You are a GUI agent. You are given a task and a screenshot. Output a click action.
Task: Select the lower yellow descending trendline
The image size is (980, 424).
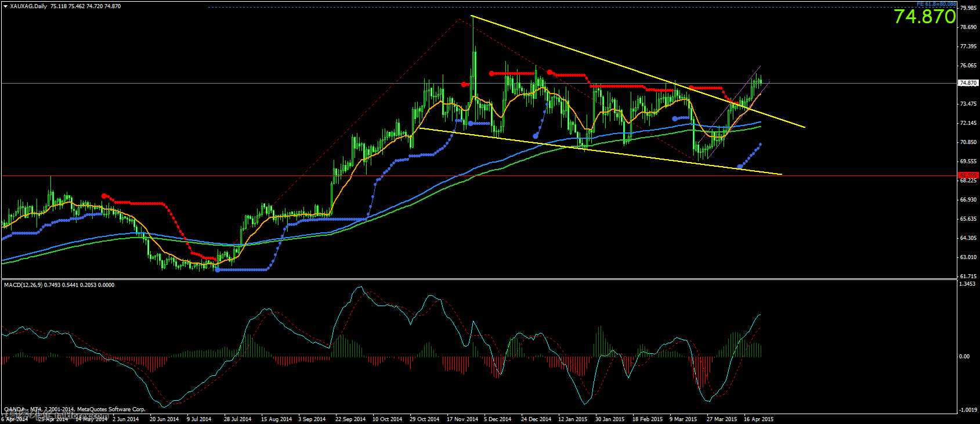(601, 151)
